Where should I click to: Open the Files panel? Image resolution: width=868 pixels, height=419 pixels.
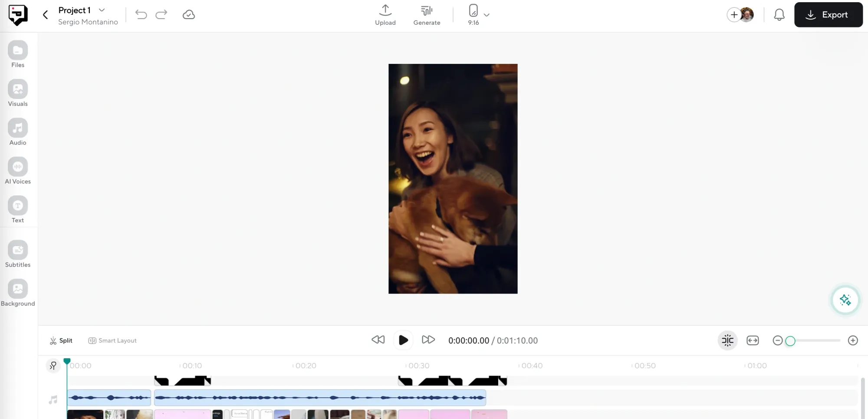pos(17,53)
